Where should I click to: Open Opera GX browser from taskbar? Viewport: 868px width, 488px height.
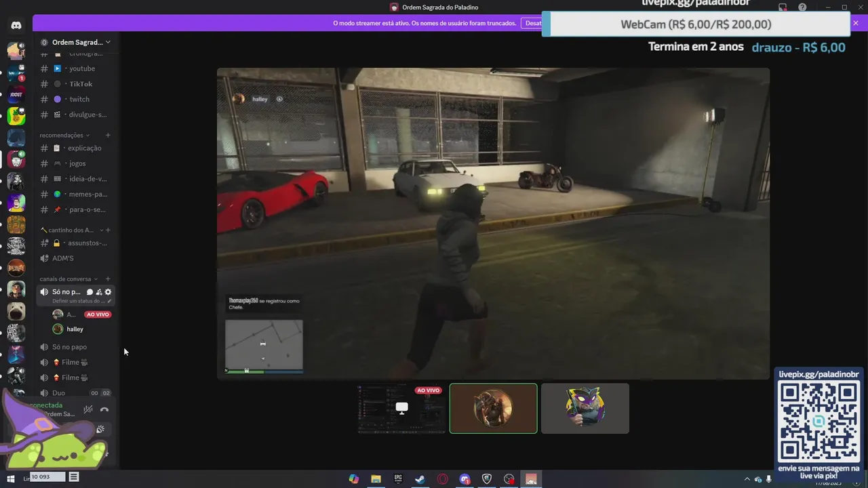pos(443,479)
